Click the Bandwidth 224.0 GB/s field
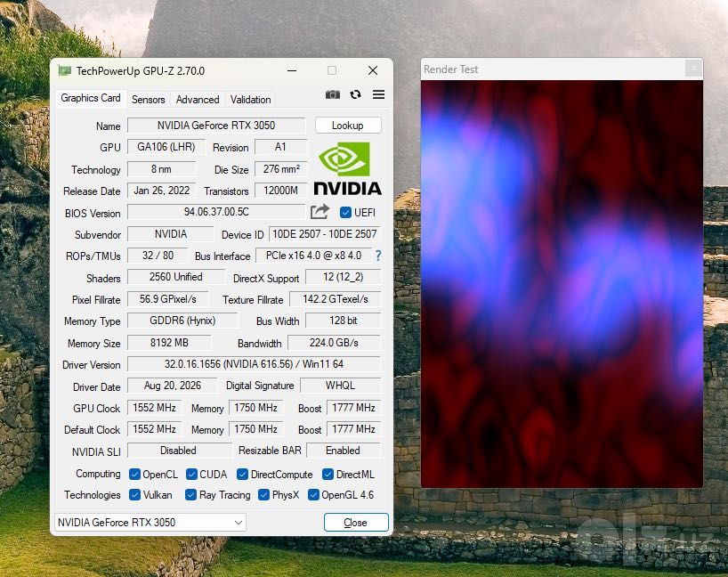 coord(334,343)
